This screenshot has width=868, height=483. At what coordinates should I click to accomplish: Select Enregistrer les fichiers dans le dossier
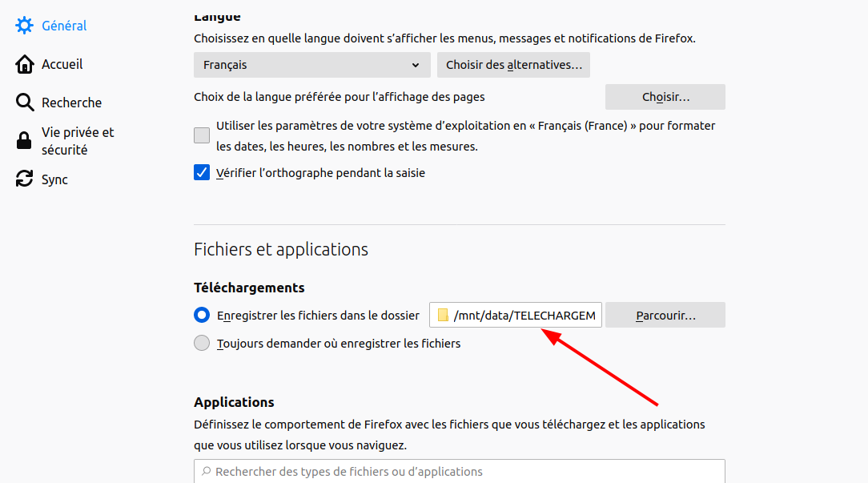point(202,316)
